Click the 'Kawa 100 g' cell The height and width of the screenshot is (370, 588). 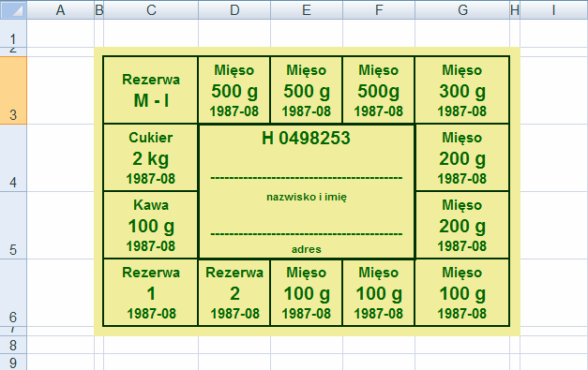[151, 225]
